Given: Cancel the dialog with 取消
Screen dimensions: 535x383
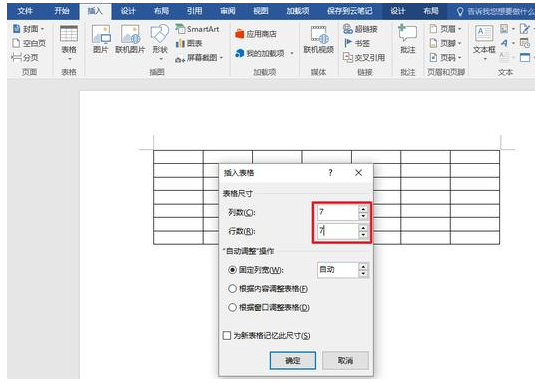Looking at the screenshot, I should (x=345, y=360).
